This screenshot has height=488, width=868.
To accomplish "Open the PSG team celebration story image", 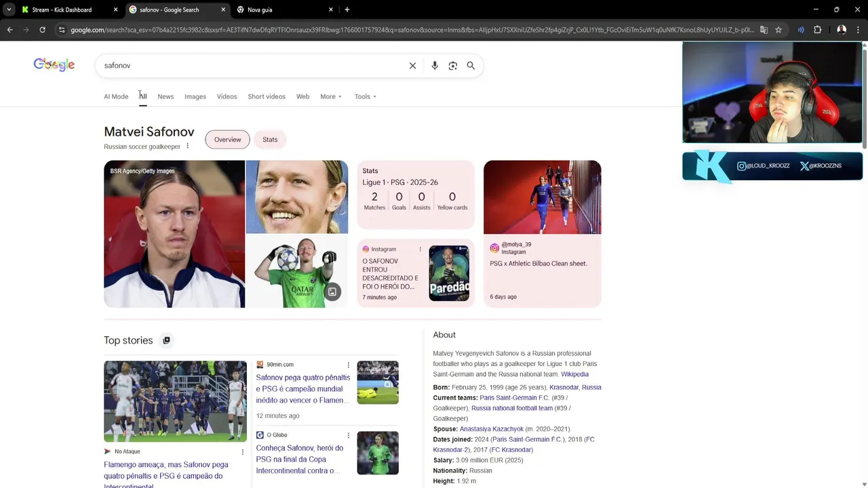I will coord(175,401).
